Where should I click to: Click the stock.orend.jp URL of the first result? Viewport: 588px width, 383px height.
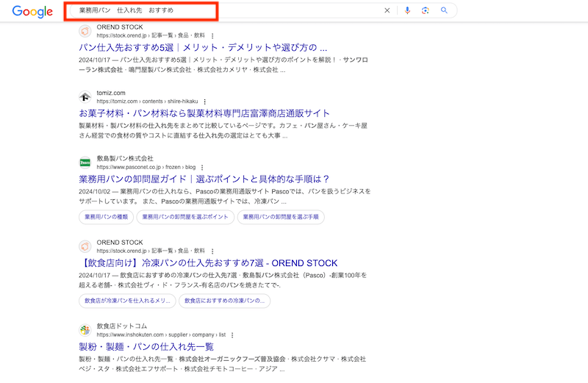coord(151,35)
